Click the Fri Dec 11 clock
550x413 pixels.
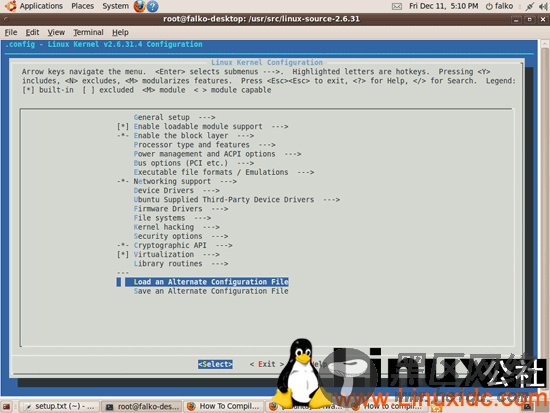tap(443, 6)
